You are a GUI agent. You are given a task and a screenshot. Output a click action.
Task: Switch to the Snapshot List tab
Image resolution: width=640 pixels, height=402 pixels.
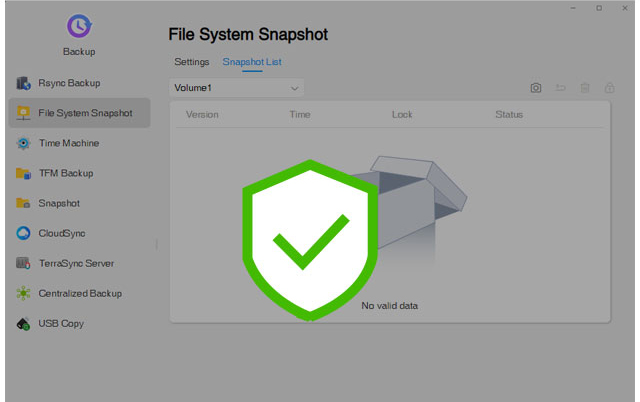coord(252,62)
